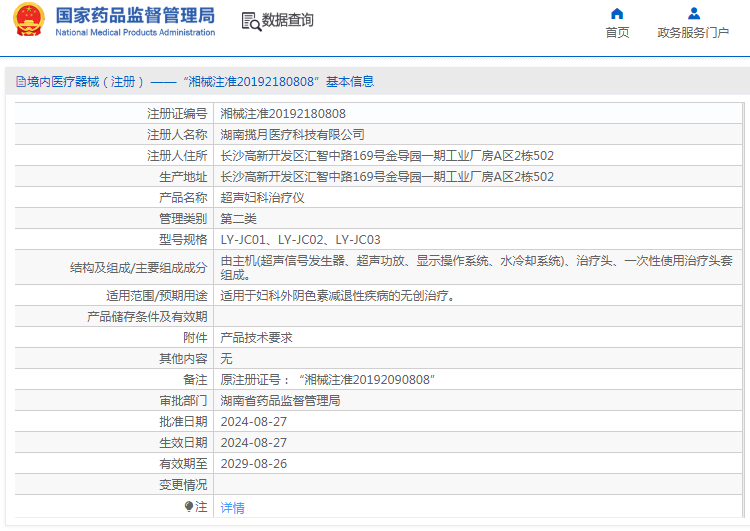Click 批准日期 value 2024-08-27
750x531 pixels.
254,422
